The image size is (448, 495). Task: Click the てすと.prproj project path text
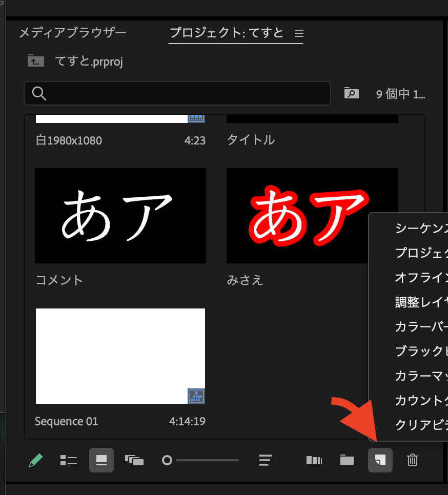point(89,61)
